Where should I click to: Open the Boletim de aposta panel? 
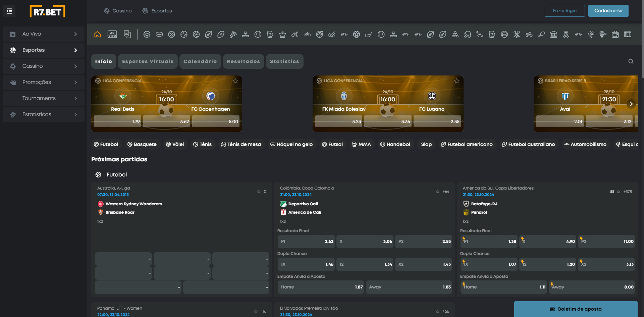tap(576, 309)
